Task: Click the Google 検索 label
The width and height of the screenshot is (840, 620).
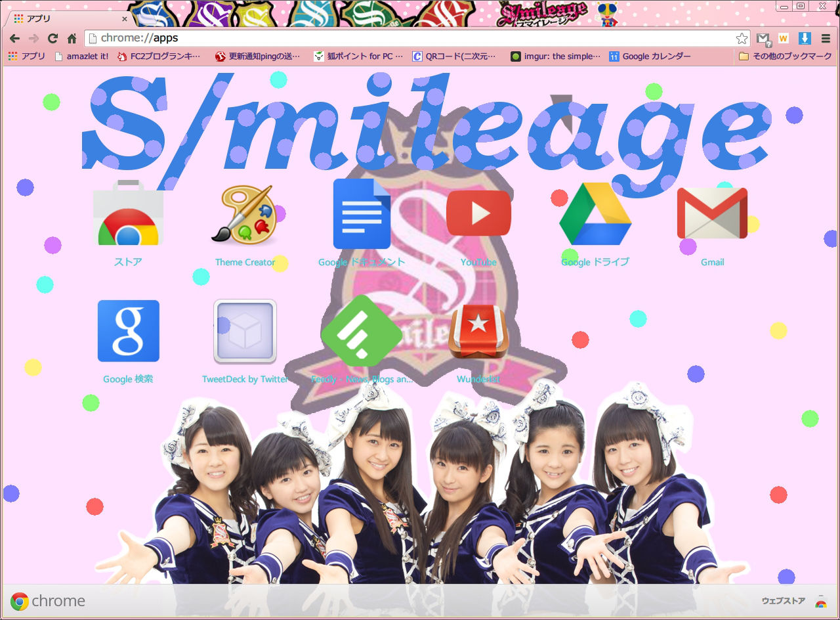Action: click(x=128, y=379)
